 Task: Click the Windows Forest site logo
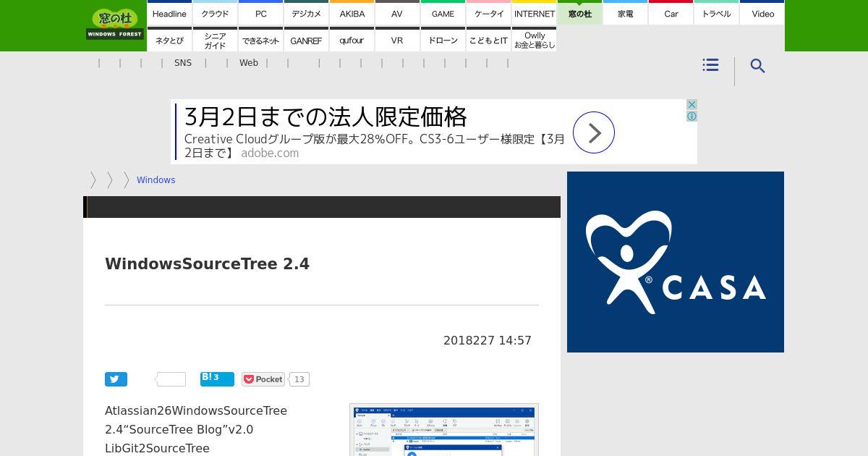coord(115,24)
